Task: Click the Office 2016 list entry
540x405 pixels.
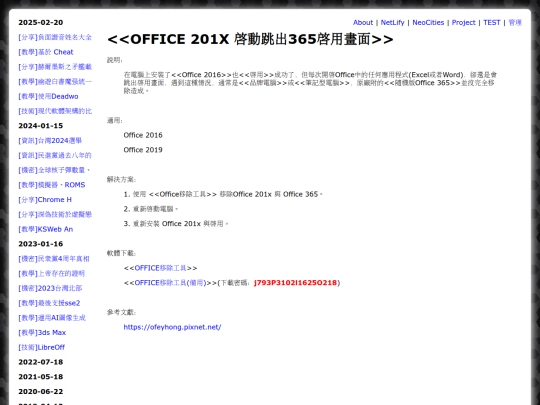Action: coord(143,135)
